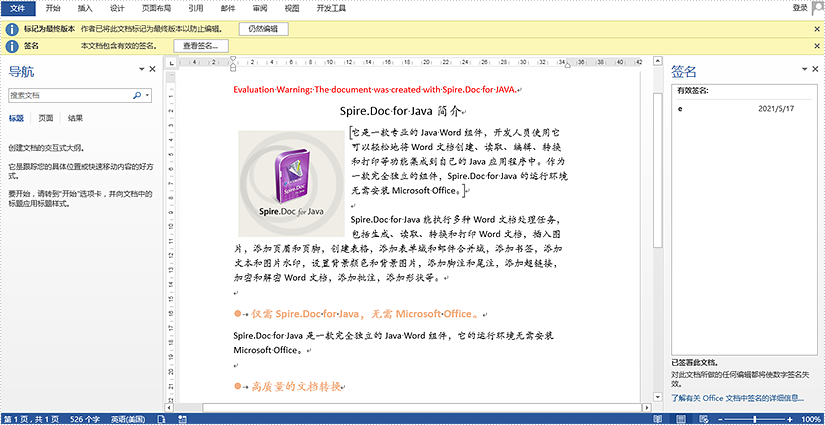
Task: Click the 高质量的文档转换 heading
Action: [297, 387]
